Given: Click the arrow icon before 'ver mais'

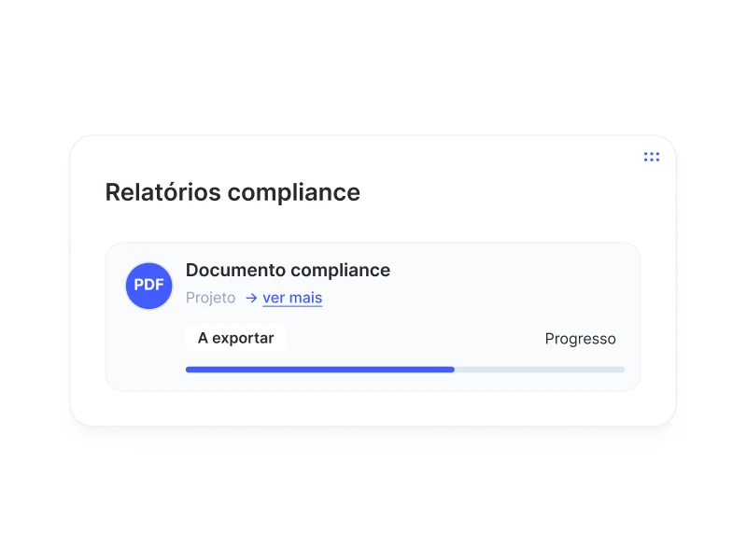Looking at the screenshot, I should [251, 298].
